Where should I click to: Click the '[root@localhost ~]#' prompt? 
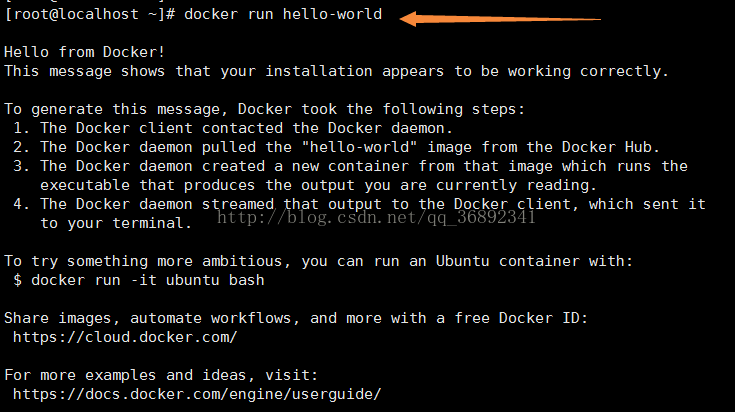pos(90,14)
